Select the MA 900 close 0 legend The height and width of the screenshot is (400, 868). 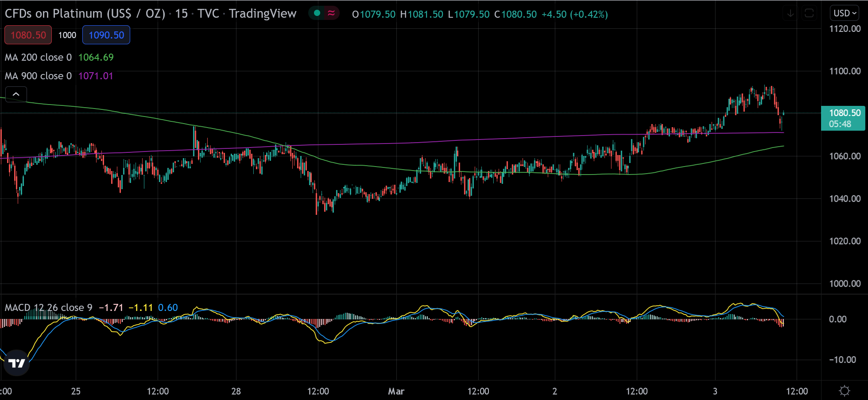coord(38,76)
